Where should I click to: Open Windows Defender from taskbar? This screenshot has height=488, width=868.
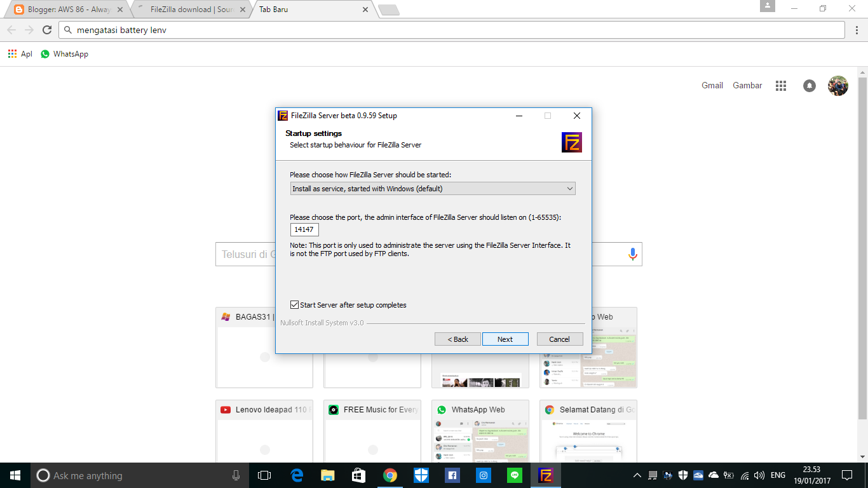pos(421,475)
